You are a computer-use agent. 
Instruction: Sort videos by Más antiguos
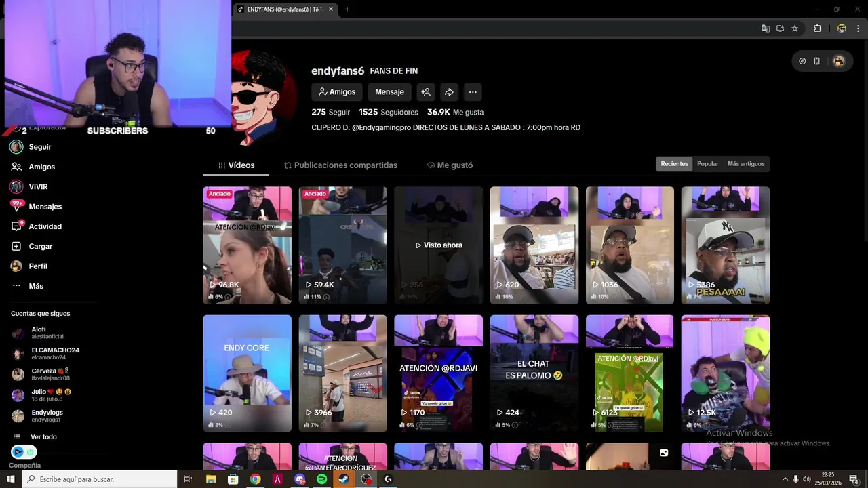[746, 164]
